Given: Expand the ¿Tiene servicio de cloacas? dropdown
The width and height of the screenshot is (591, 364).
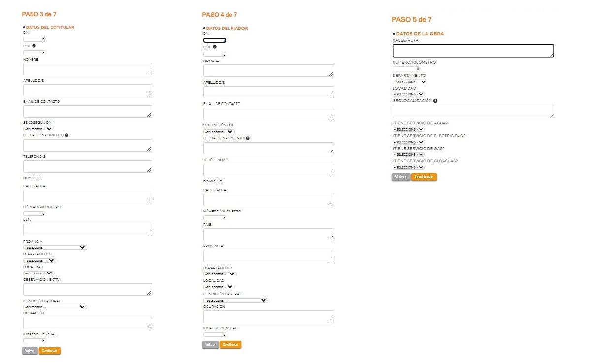Looking at the screenshot, I should point(408,167).
